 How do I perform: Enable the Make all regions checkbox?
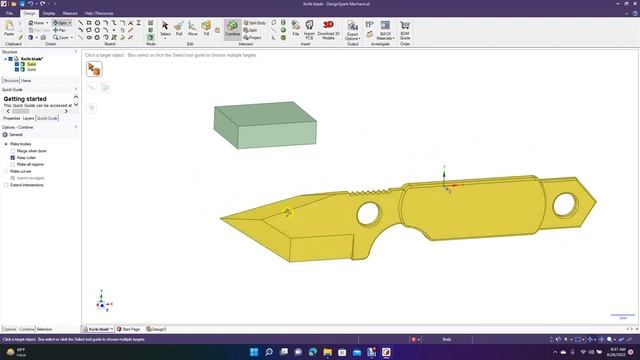point(13,164)
